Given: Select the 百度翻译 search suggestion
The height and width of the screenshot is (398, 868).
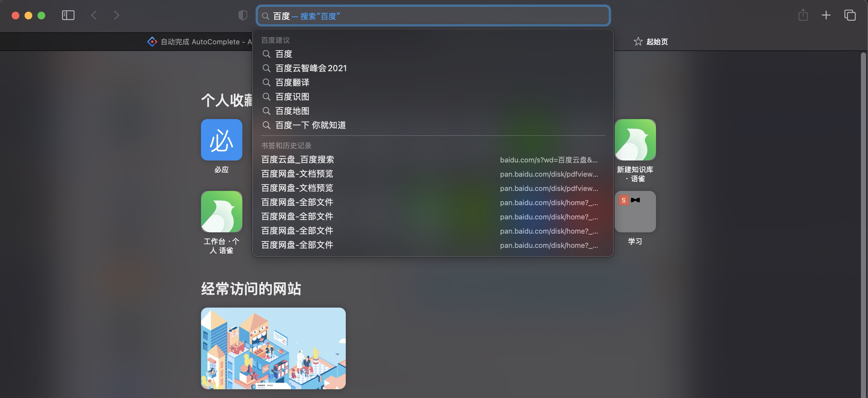Looking at the screenshot, I should pos(292,82).
